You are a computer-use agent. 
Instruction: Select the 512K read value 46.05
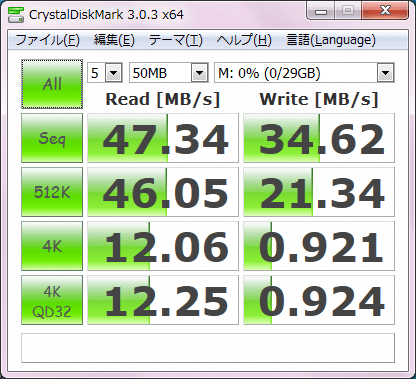[163, 192]
